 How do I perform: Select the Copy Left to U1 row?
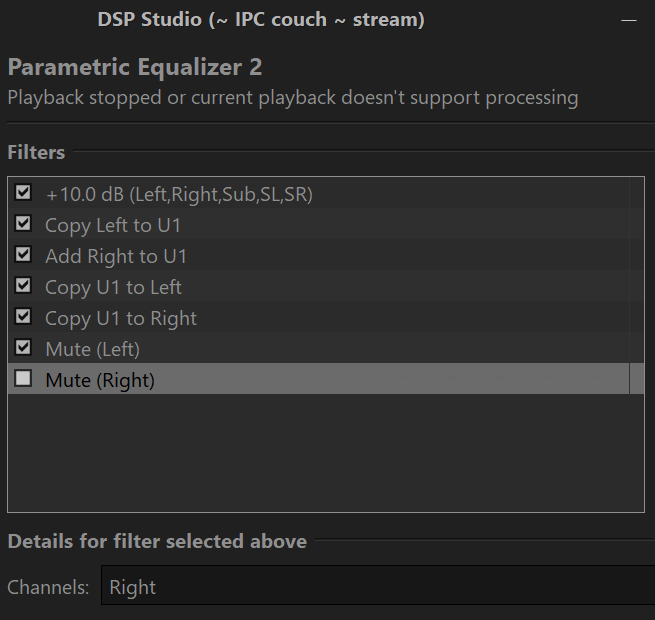(x=318, y=224)
